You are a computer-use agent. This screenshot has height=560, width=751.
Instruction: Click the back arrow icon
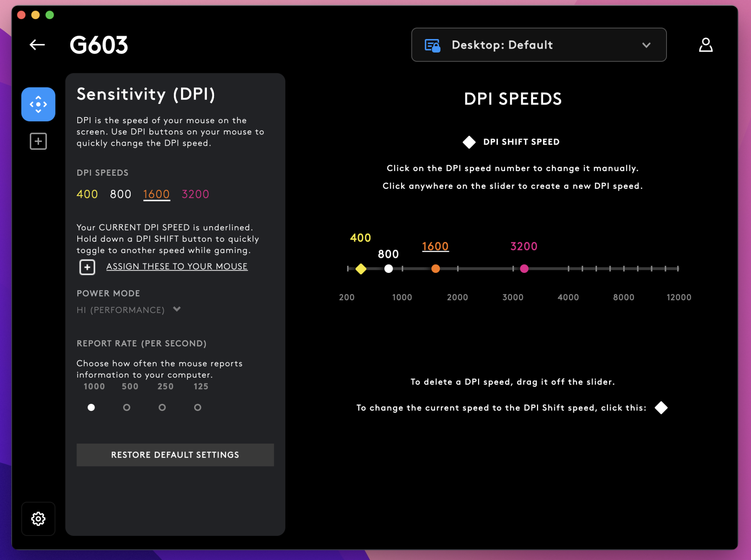(x=37, y=45)
